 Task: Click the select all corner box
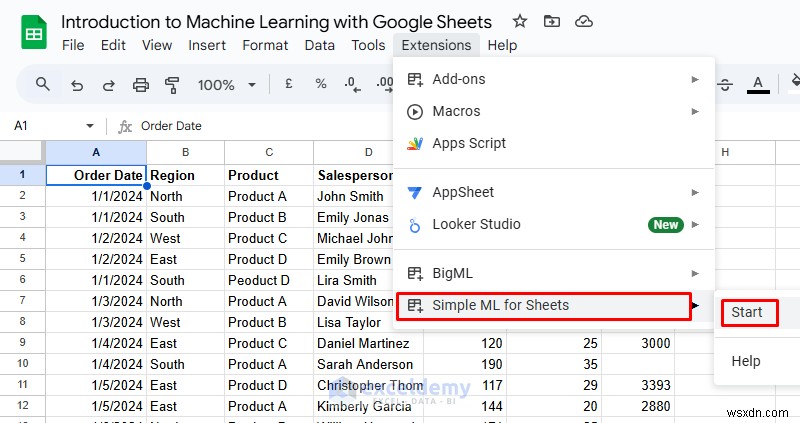(x=21, y=152)
